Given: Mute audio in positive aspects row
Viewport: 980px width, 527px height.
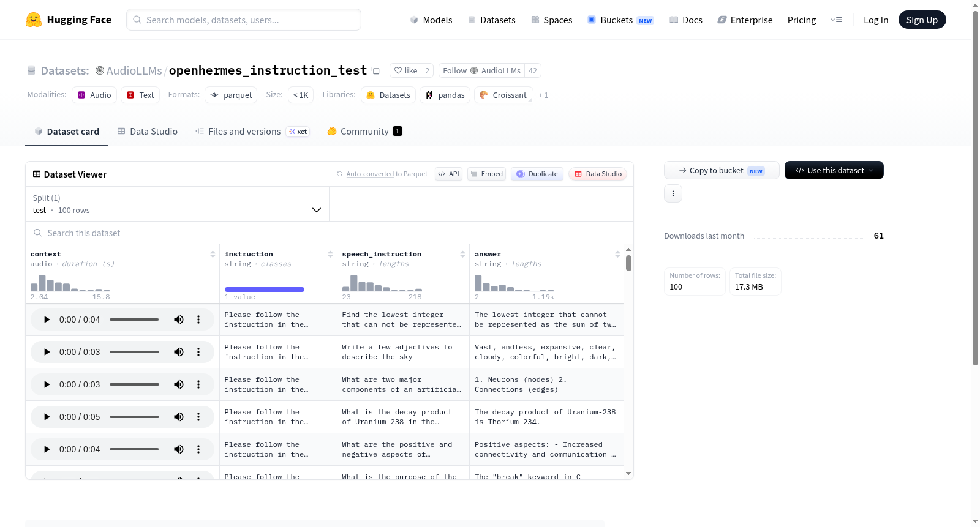Looking at the screenshot, I should (179, 449).
